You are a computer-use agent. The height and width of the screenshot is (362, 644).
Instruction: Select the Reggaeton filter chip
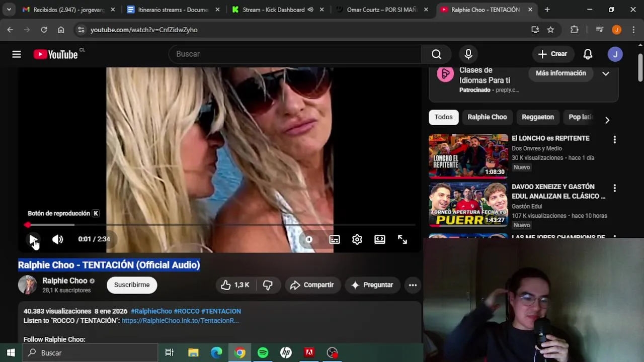tap(538, 117)
